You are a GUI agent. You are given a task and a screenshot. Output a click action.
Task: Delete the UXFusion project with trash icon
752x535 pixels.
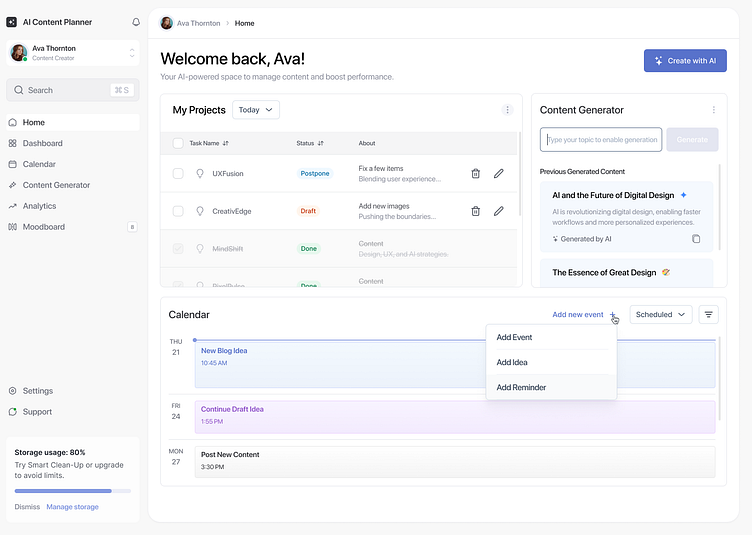(475, 174)
